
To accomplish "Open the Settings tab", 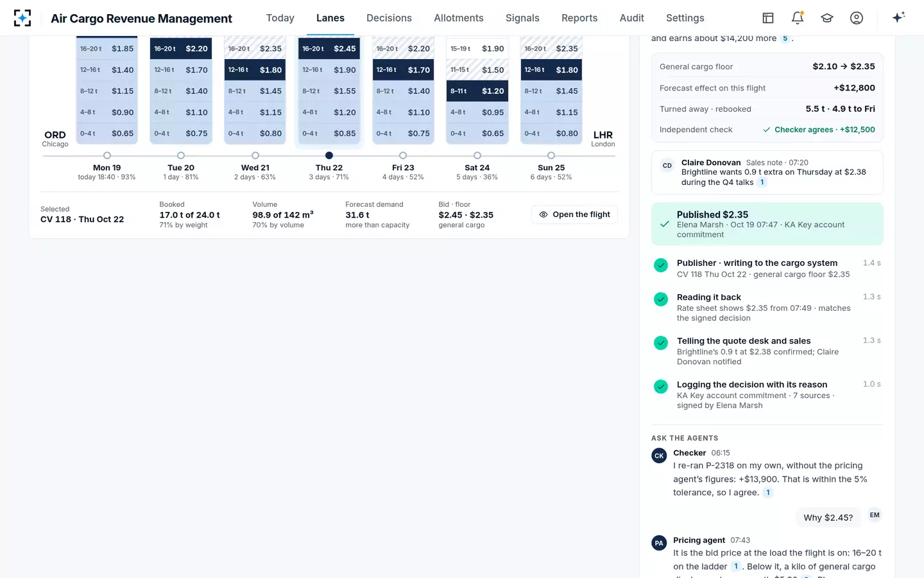I will pos(685,18).
